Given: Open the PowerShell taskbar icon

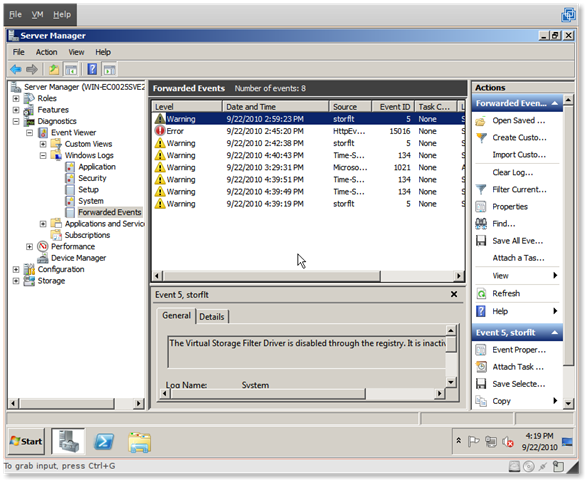Looking at the screenshot, I should coord(104,442).
